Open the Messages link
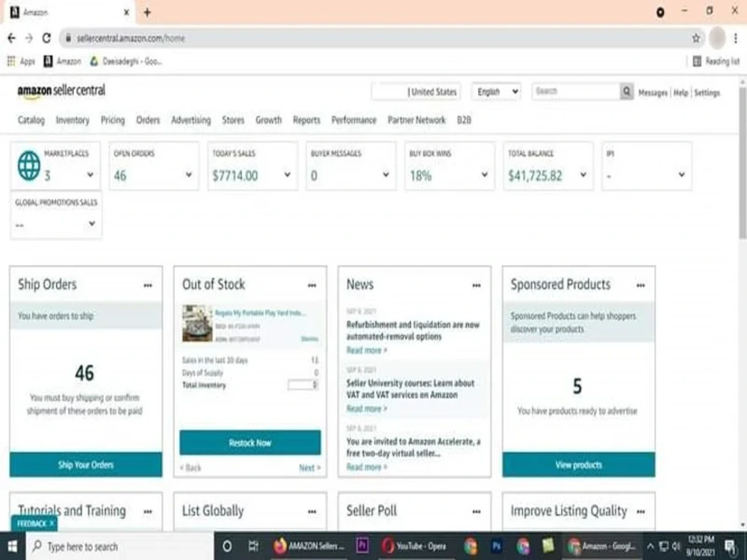 653,93
